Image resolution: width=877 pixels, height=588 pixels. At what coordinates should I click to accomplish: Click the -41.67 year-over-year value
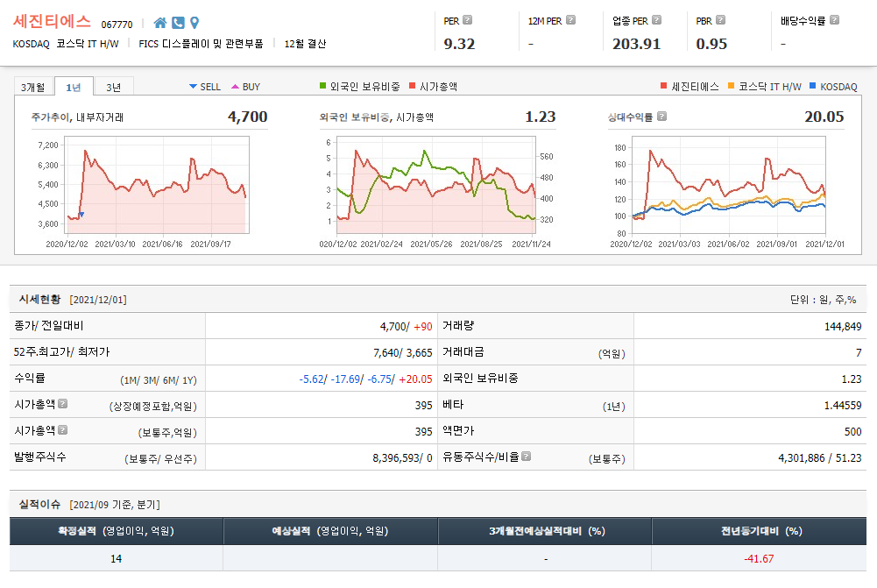(759, 559)
